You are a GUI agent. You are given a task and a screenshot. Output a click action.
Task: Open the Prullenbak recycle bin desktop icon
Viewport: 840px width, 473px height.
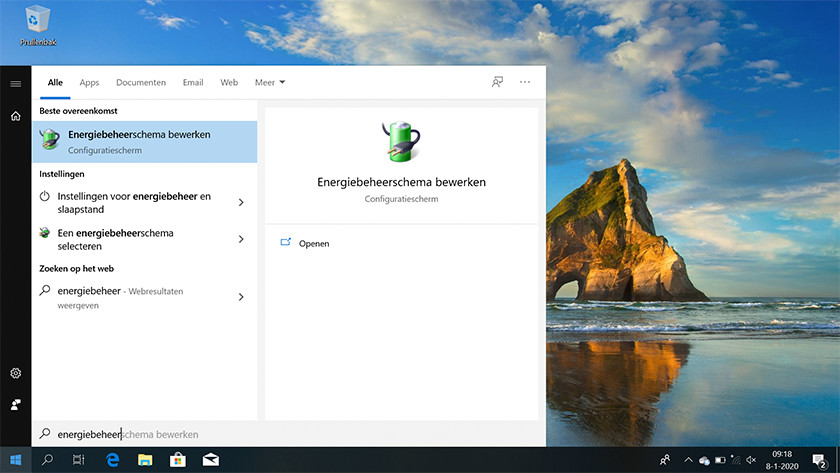point(38,25)
